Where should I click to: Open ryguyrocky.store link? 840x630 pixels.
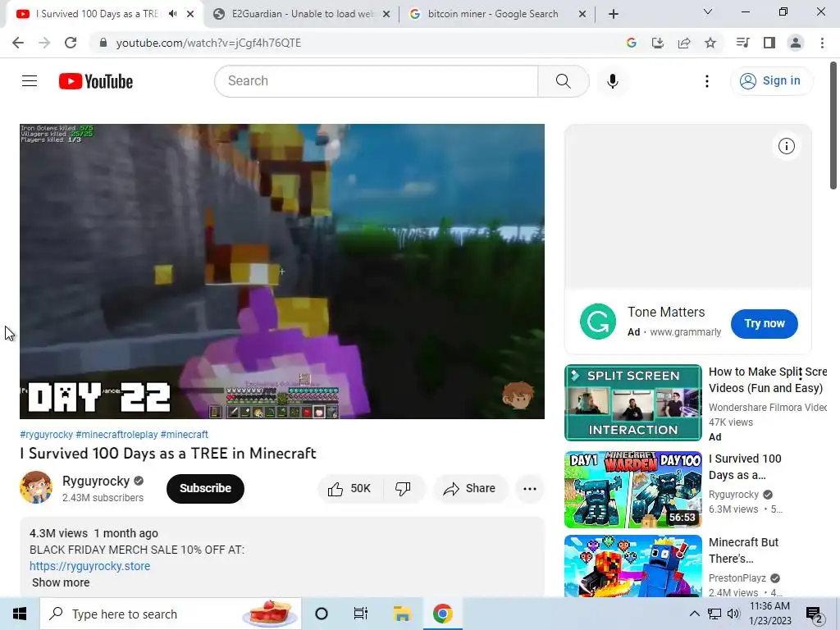pyautogui.click(x=90, y=566)
